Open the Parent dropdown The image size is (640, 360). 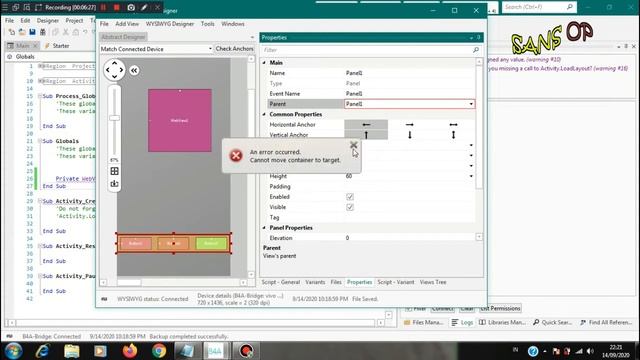click(x=471, y=104)
